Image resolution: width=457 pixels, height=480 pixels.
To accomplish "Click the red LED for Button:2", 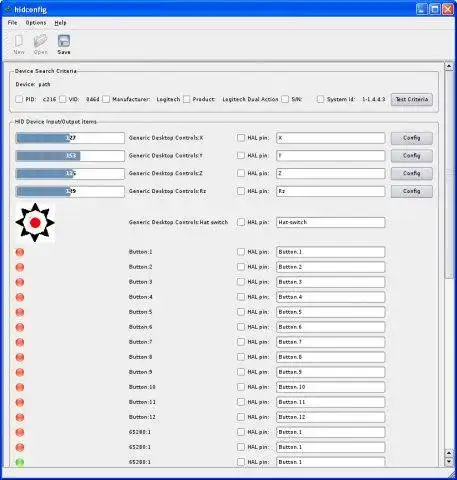I will 20,267.
